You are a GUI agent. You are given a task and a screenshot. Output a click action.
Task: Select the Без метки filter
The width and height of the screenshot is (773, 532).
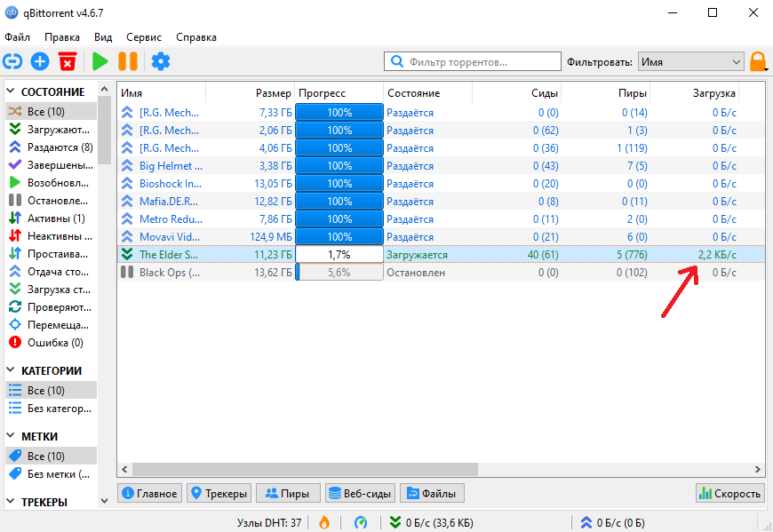coord(52,474)
